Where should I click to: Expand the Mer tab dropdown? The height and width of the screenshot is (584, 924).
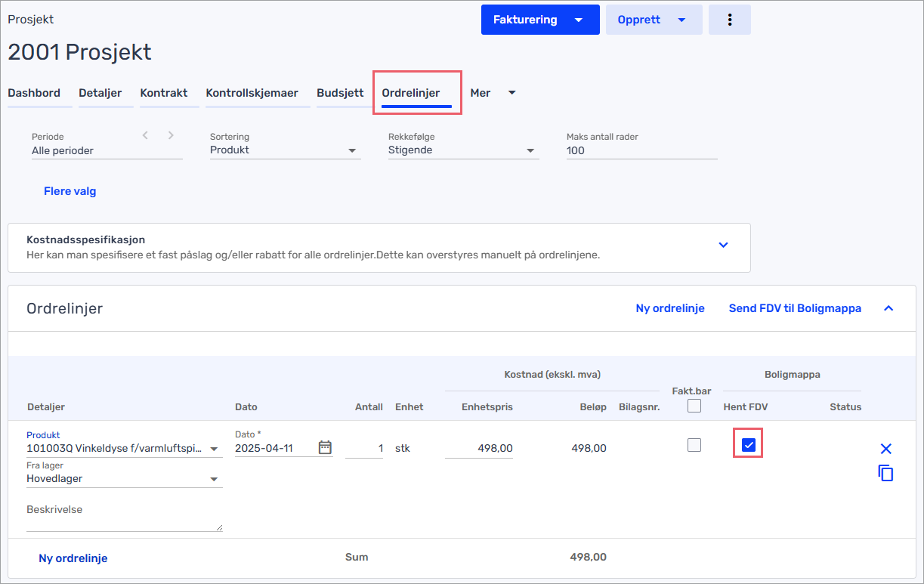tap(493, 93)
